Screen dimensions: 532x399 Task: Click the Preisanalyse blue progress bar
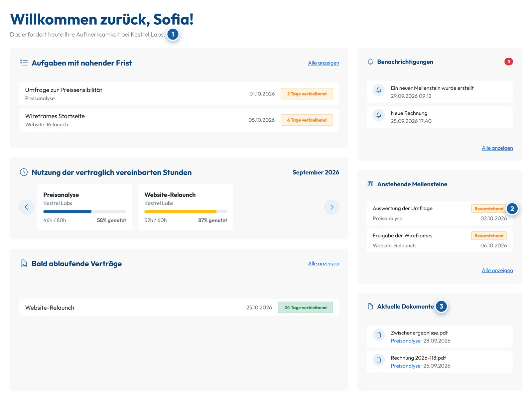84,211
